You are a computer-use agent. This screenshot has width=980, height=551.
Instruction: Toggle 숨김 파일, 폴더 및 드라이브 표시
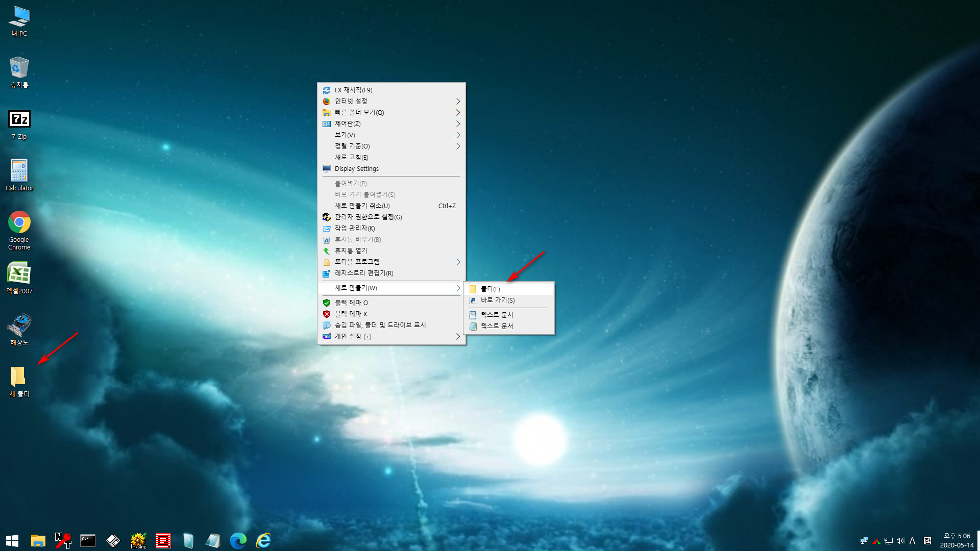click(x=391, y=325)
